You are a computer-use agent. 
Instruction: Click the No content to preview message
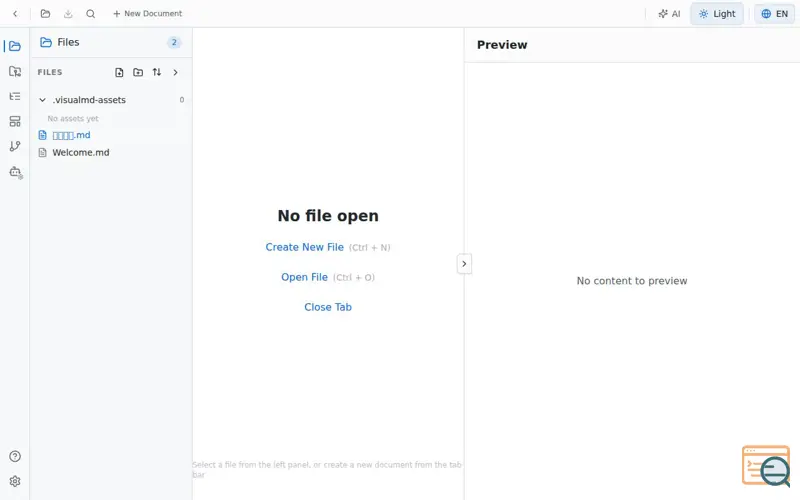[632, 281]
